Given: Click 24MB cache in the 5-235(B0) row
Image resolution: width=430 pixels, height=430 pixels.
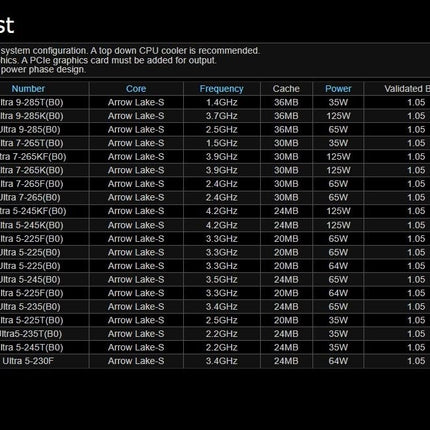Looking at the screenshot, I should (x=286, y=307).
